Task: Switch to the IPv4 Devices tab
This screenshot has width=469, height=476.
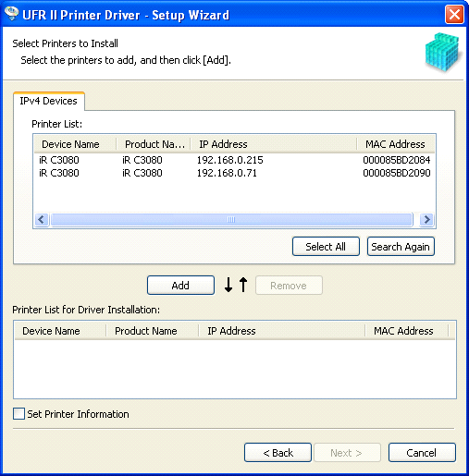Action: [48, 101]
